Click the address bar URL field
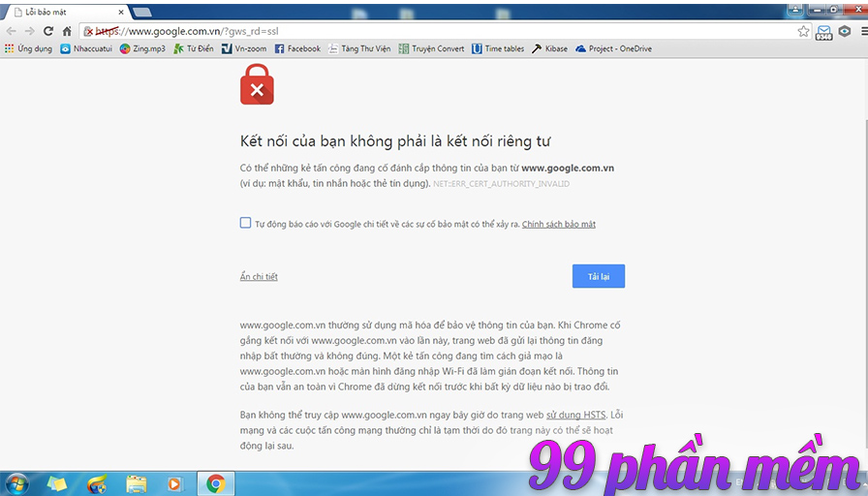This screenshot has height=496, width=868. (x=436, y=31)
